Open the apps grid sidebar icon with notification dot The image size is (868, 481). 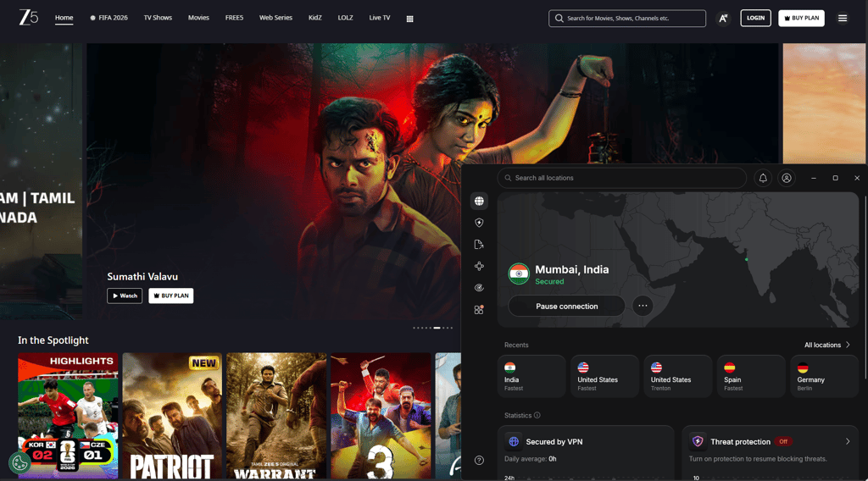pos(480,310)
